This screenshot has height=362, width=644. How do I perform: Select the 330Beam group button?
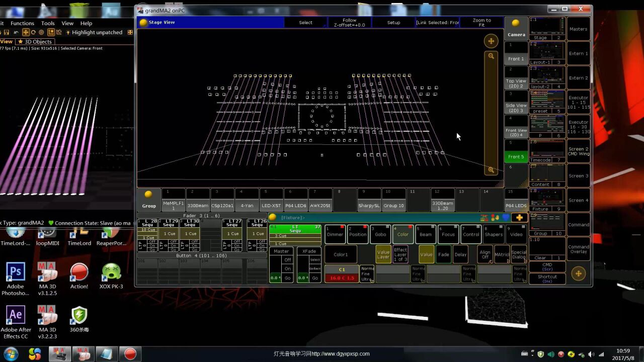(x=198, y=200)
